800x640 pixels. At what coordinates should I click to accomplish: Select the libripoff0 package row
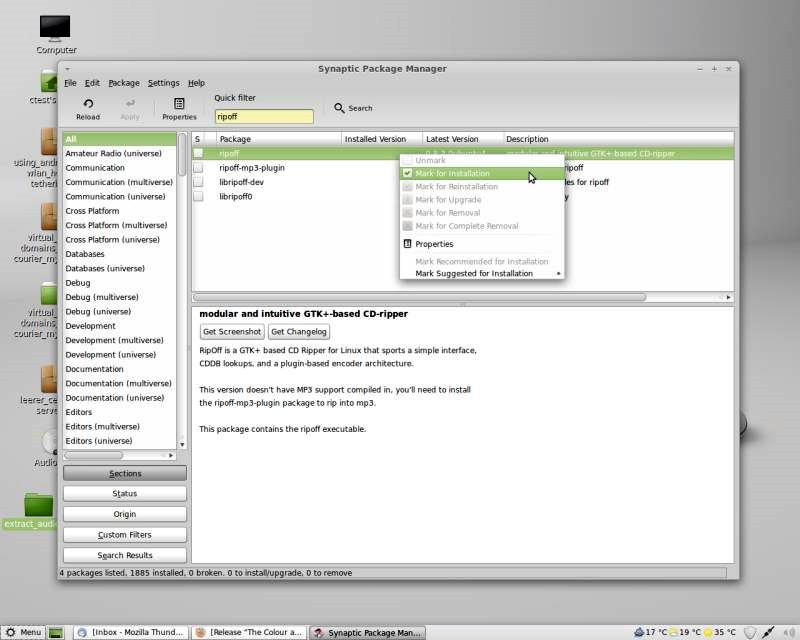296,196
